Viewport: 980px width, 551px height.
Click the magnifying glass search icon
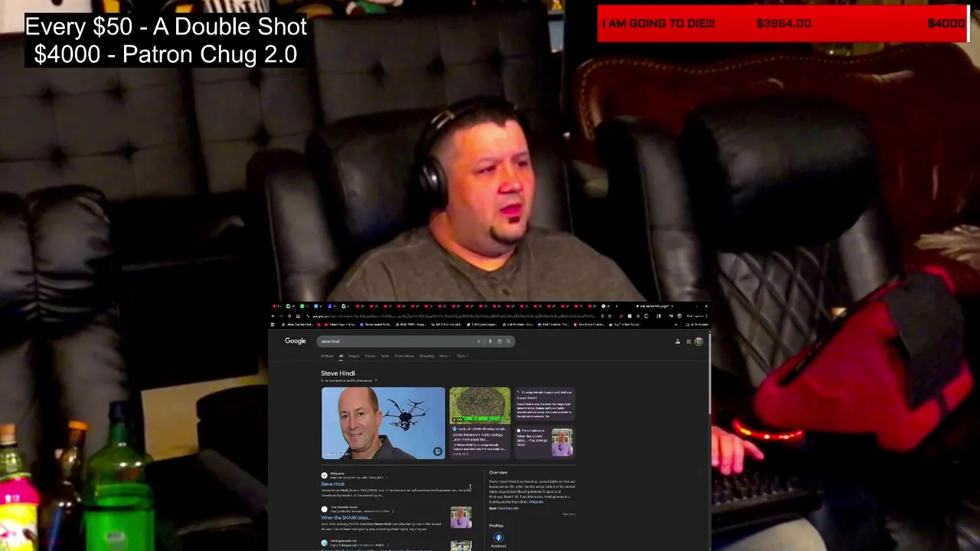tap(508, 341)
